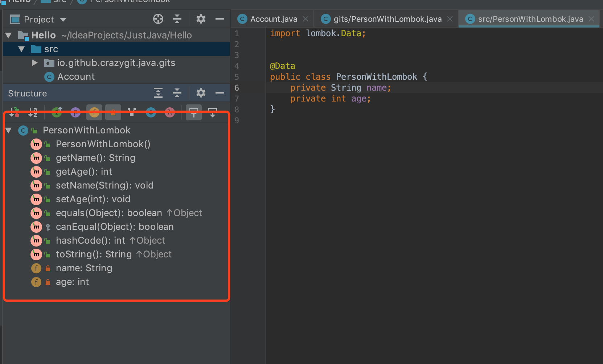Viewport: 603px width, 364px height.
Task: Toggle Show Properties purple p button
Action: coord(75,112)
